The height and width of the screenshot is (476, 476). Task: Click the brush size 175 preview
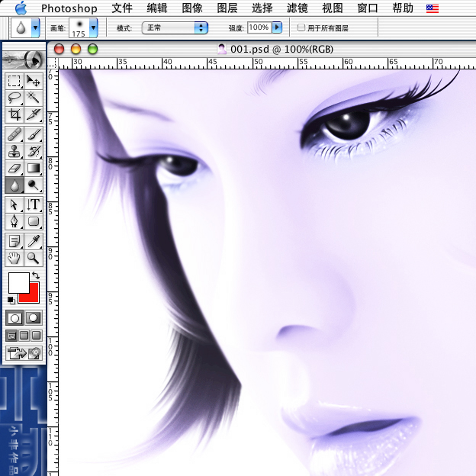[79, 27]
